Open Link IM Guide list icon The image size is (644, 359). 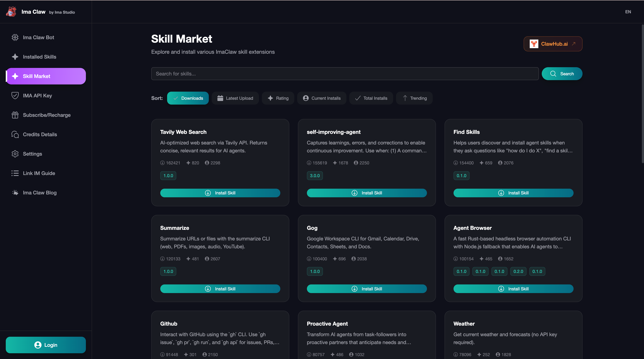point(15,173)
